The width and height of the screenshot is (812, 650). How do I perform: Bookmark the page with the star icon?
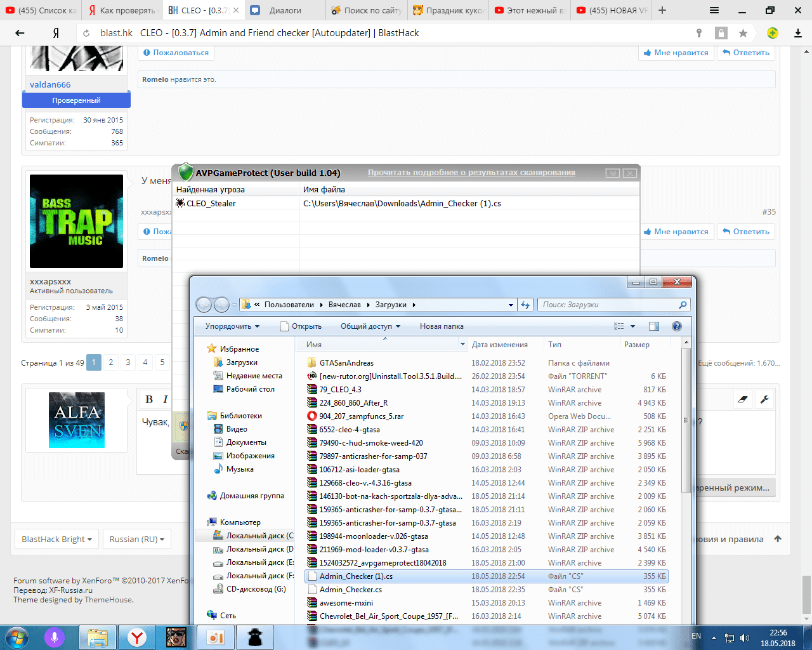point(743,33)
